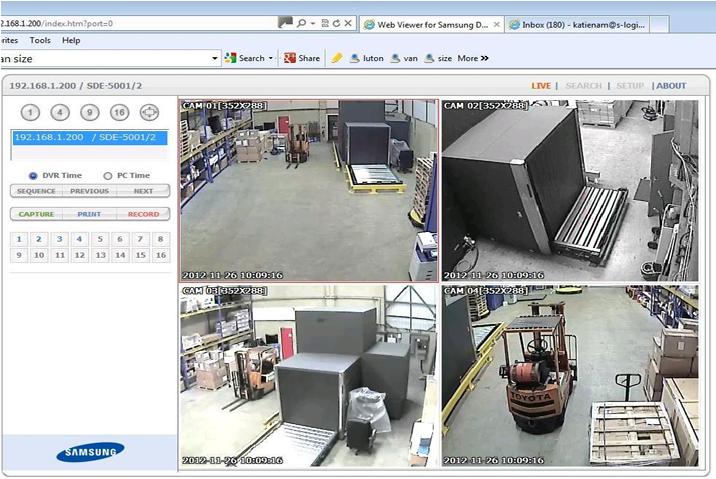Click the CAPTURE button

tap(37, 214)
